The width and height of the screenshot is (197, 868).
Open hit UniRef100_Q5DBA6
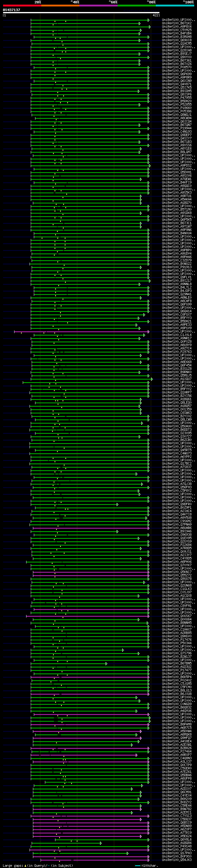(177, 775)
